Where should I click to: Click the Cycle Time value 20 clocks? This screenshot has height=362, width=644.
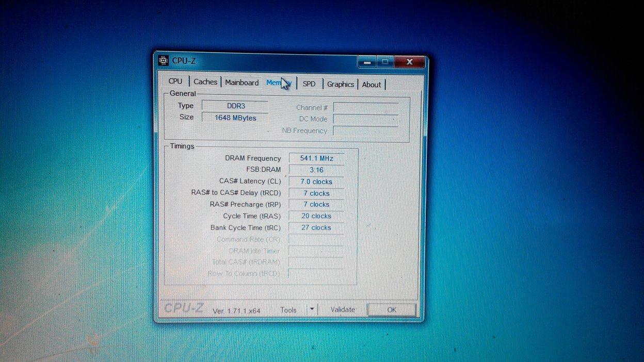coord(316,216)
